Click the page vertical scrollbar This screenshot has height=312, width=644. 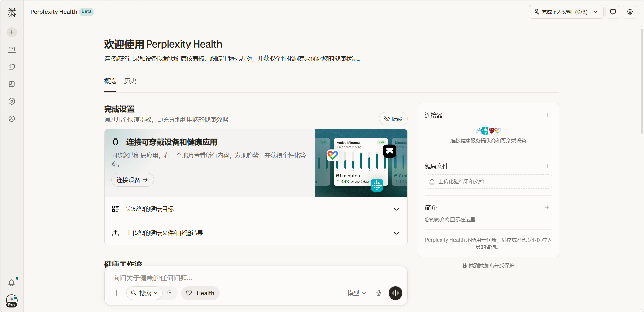pos(642,81)
